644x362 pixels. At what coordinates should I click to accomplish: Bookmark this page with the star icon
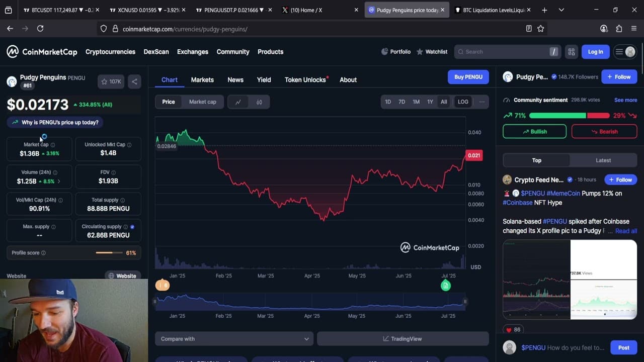[541, 29]
